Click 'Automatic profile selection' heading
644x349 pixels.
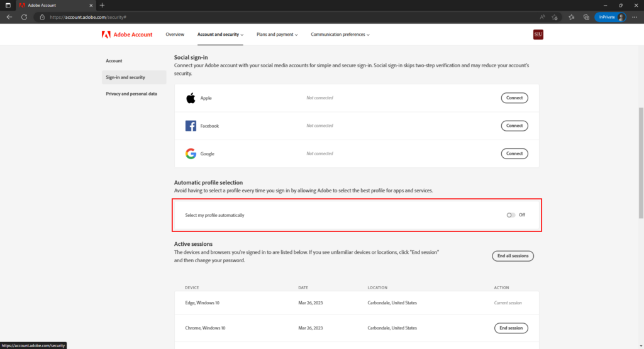[x=208, y=183]
